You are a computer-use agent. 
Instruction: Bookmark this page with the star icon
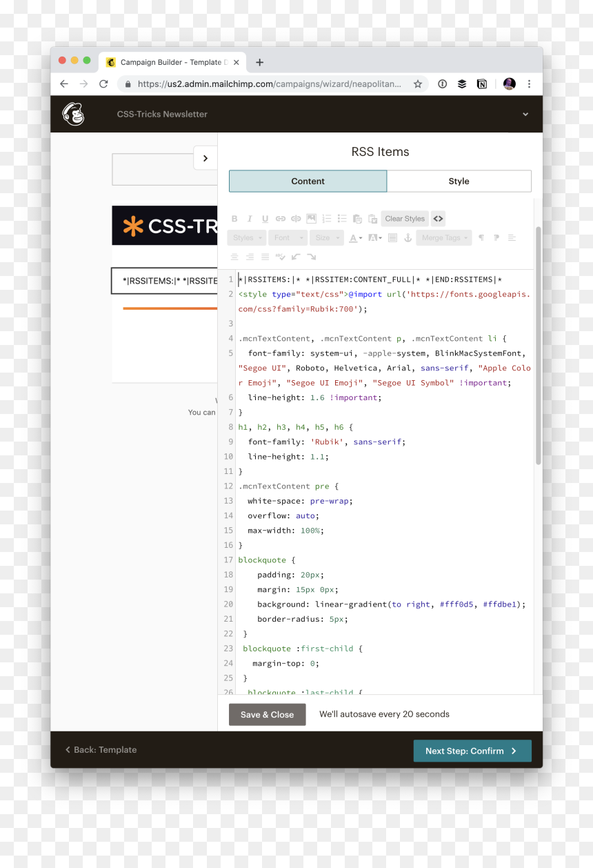418,84
